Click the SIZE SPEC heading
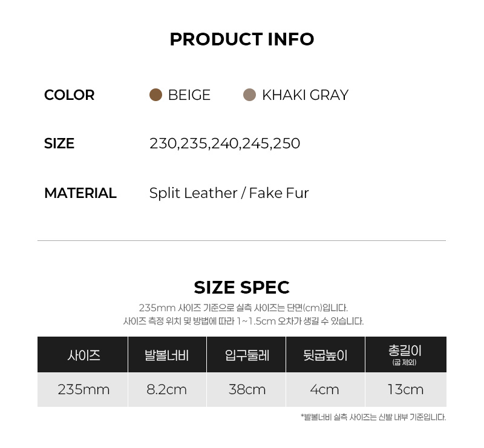 [241, 288]
